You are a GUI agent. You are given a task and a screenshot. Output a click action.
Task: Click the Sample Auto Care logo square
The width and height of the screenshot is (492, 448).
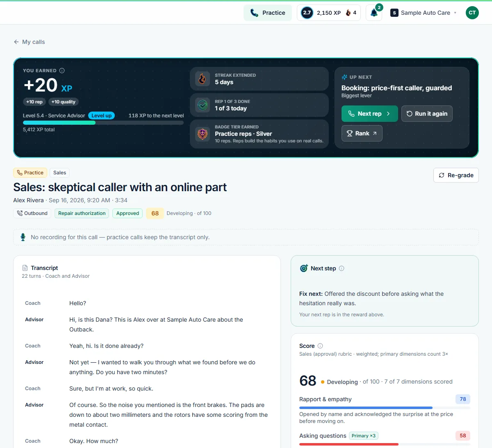[394, 13]
